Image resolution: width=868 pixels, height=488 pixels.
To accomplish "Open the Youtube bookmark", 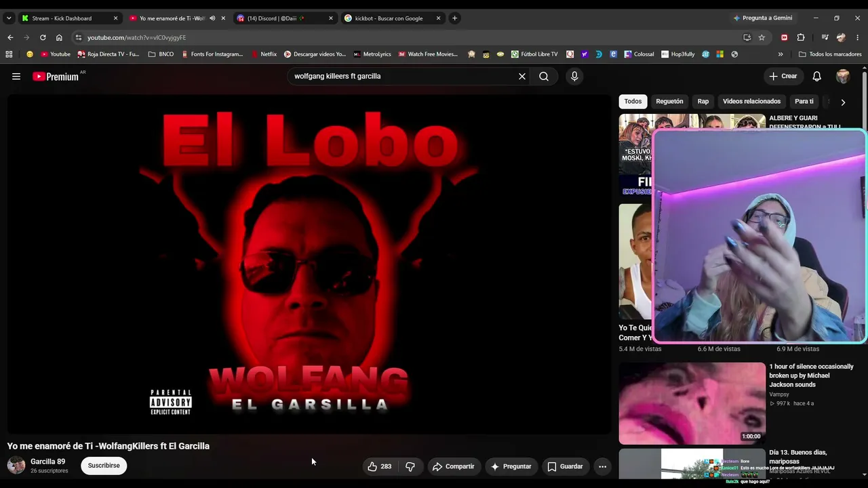I will point(56,54).
